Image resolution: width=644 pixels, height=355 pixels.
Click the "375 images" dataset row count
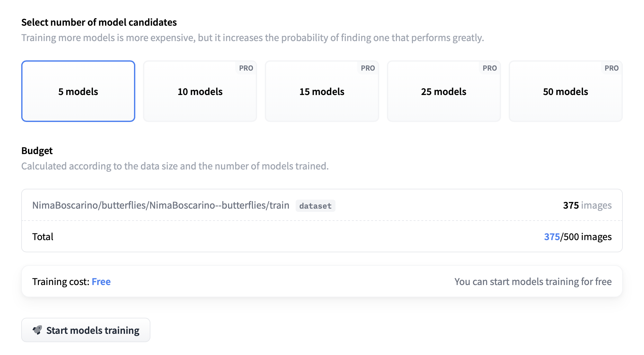tap(587, 205)
